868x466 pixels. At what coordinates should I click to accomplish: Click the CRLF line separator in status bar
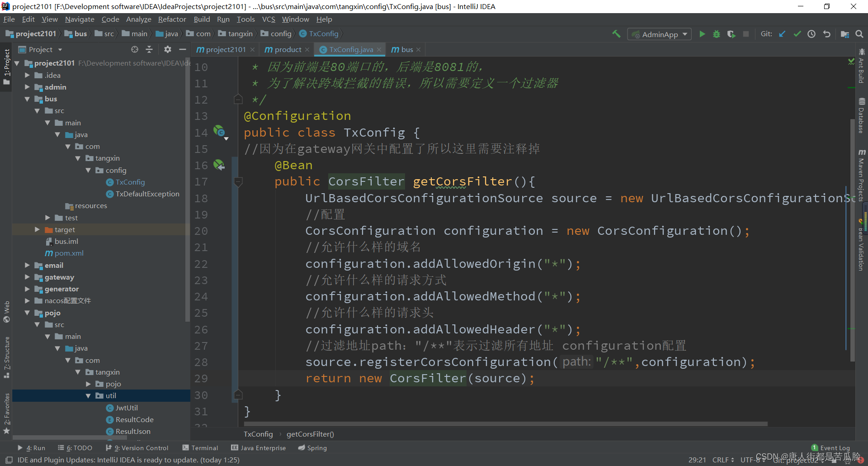coord(723,460)
